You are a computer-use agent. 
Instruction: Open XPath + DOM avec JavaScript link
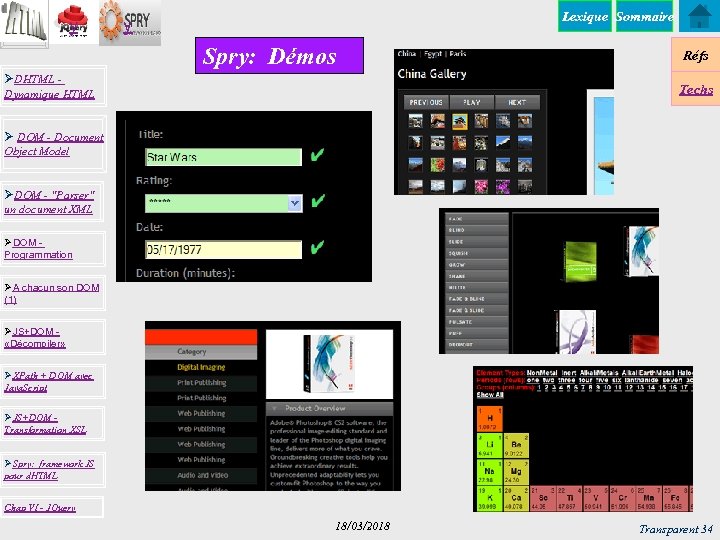pos(49,382)
